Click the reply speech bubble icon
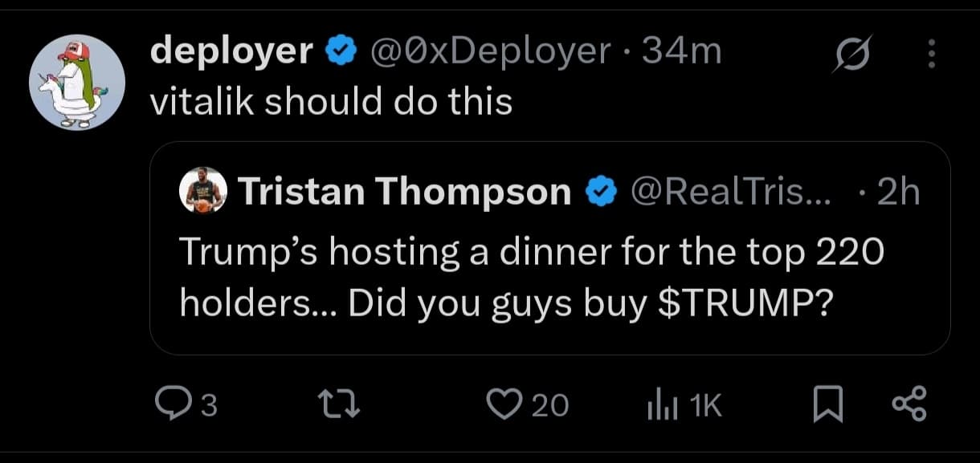Viewport: 980px width, 463px height. (x=171, y=405)
